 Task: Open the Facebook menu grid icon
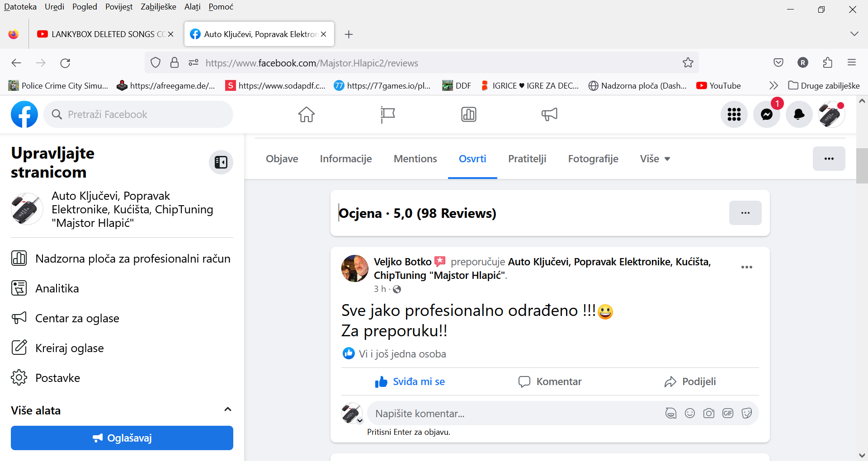point(734,114)
